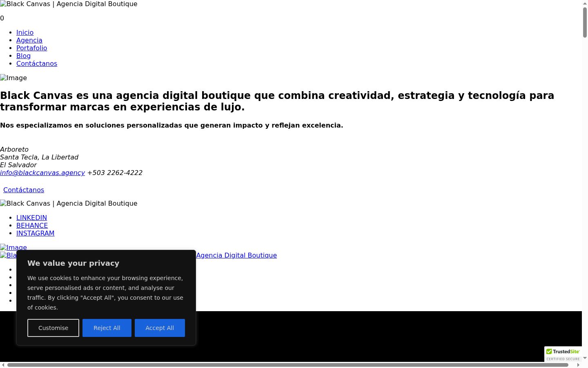Click the "El Salvador" address line
This screenshot has height=368, width=588.
pos(18,165)
